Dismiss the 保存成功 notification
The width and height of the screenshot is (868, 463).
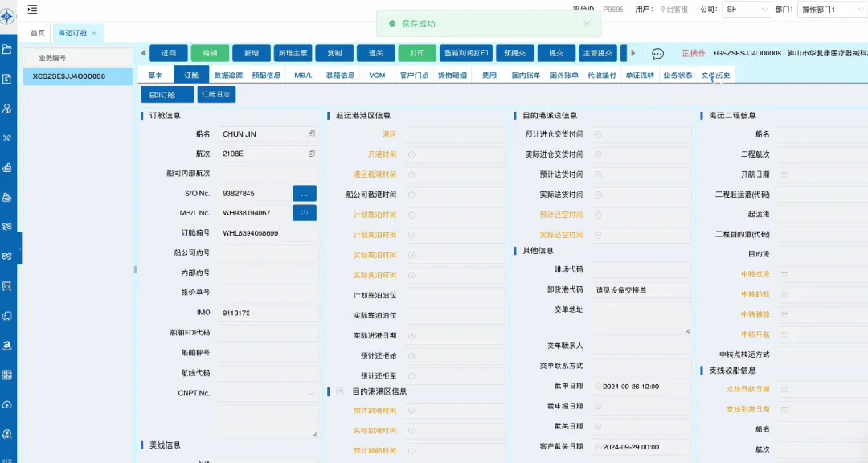pyautogui.click(x=587, y=24)
